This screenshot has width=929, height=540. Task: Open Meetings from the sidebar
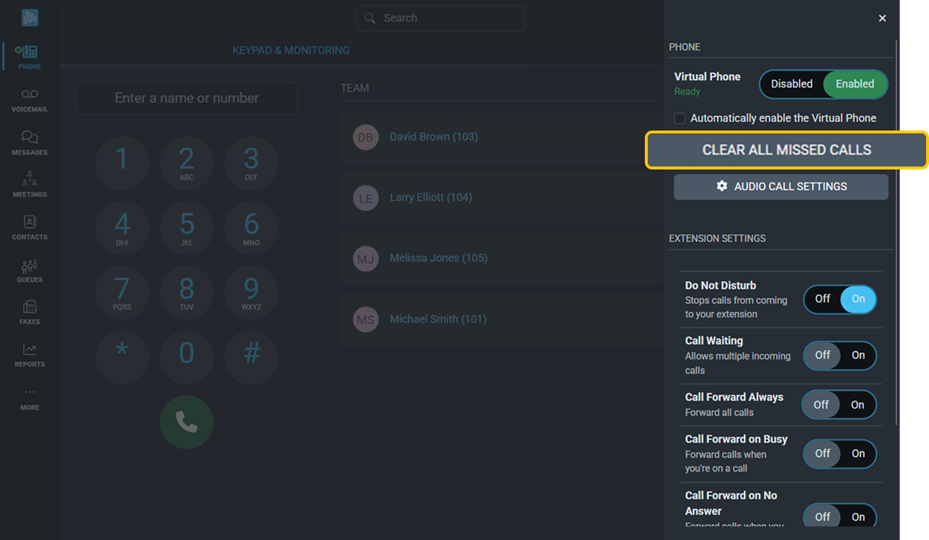pos(29,185)
